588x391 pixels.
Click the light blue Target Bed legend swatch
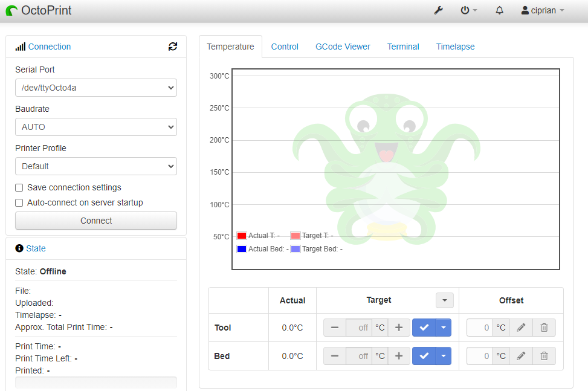click(296, 249)
